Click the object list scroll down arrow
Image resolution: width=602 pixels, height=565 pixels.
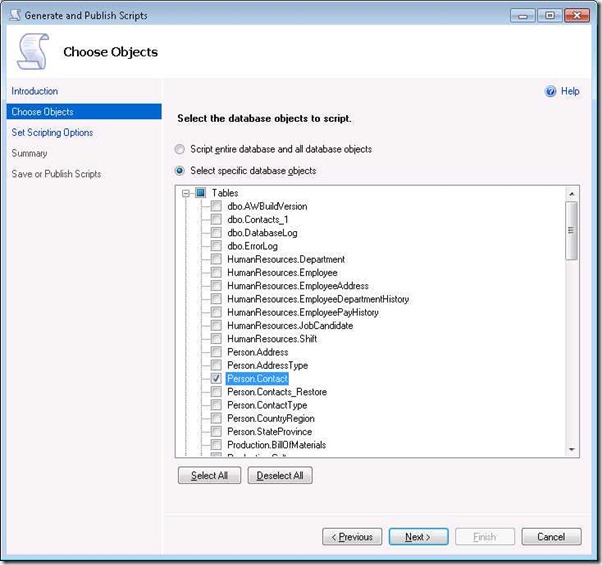[x=572, y=449]
